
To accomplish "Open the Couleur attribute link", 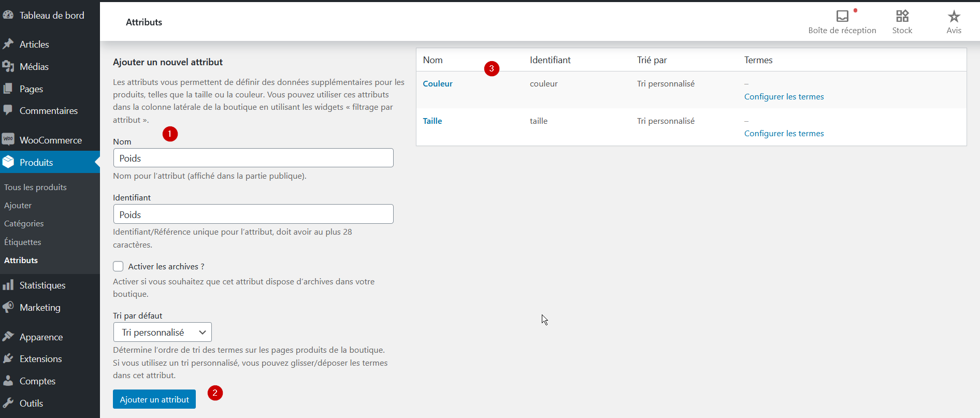I will click(438, 83).
